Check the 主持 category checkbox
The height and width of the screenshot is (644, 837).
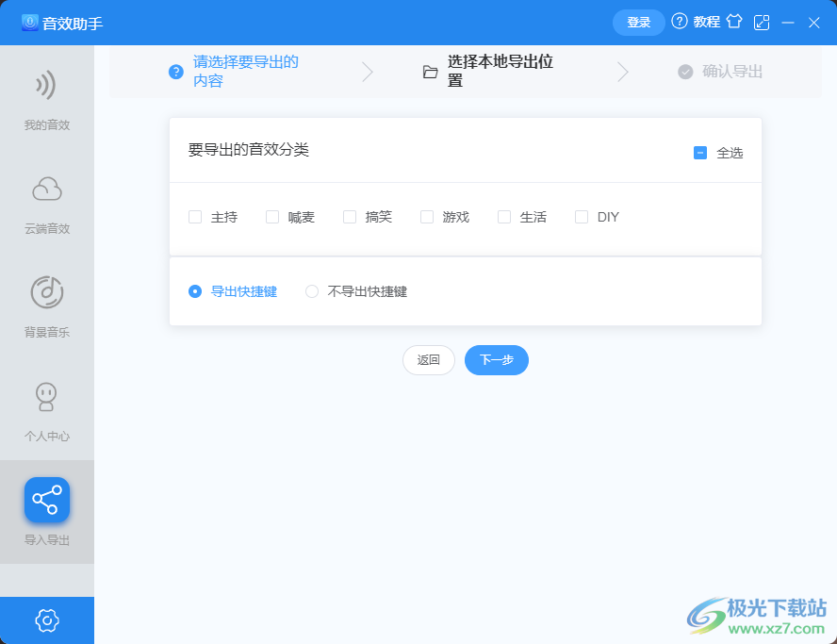pos(194,217)
